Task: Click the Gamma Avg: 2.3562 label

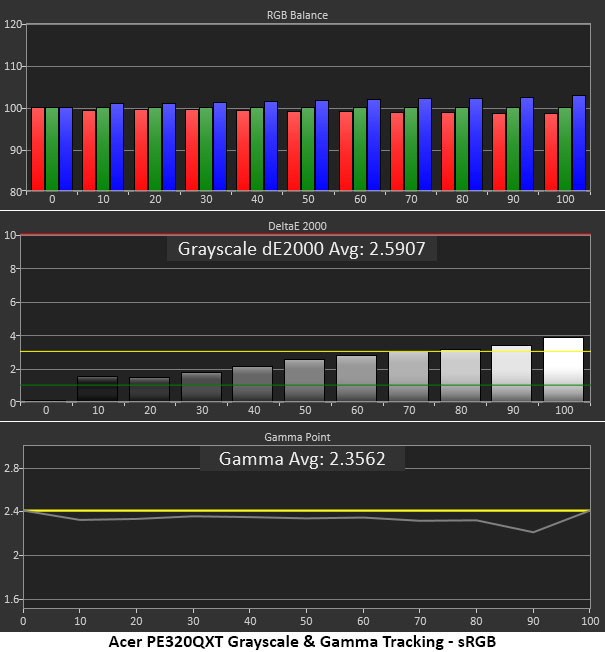Action: [x=302, y=459]
